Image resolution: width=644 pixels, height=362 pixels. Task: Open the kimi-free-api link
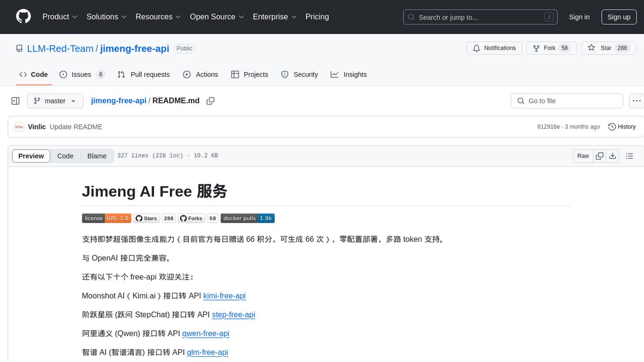pos(224,296)
